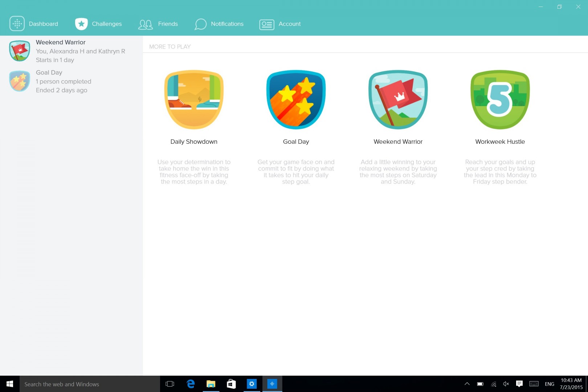Click the Notifications speech bubble icon
The image size is (588, 392).
click(200, 24)
